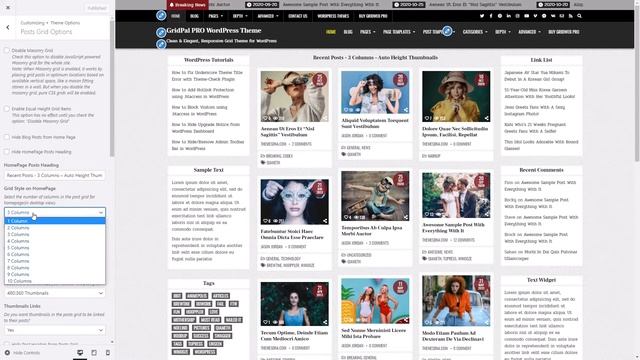Select 1 Column option
Screen dimensions: 640x360
(x=55, y=221)
